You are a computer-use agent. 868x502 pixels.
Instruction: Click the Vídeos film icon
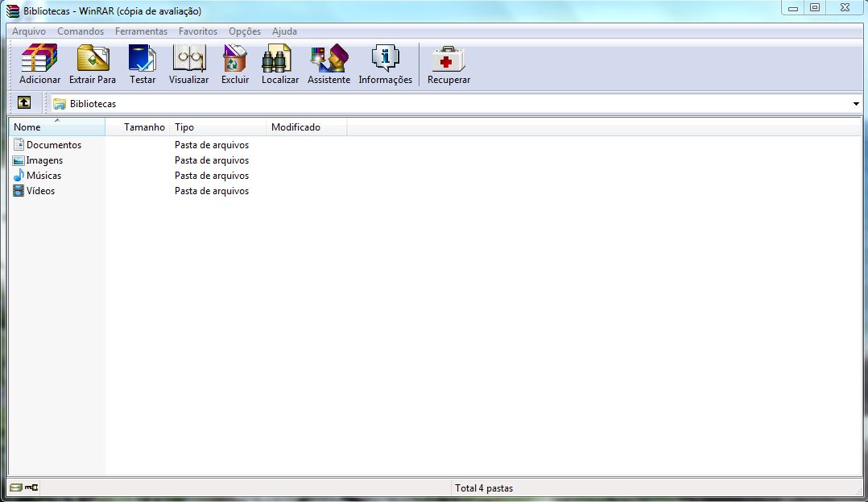[x=19, y=191]
